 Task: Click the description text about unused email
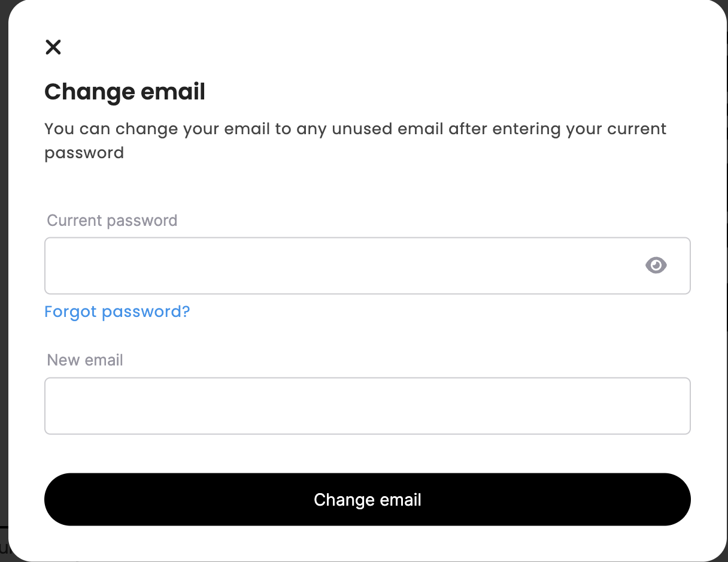point(356,141)
